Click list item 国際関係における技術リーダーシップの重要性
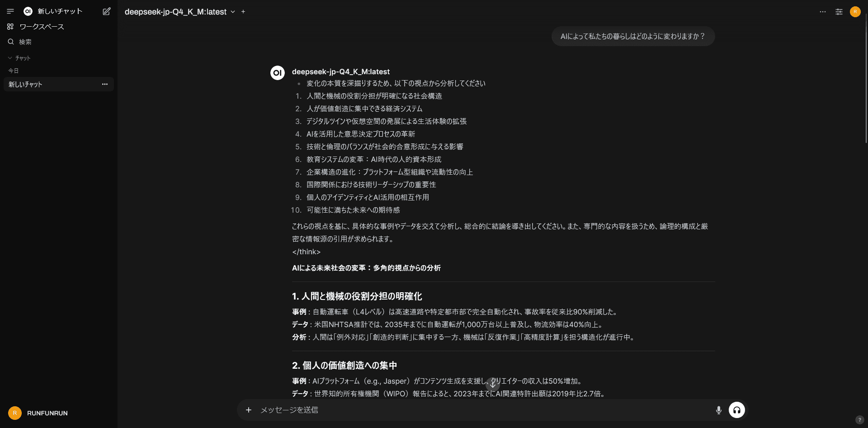868x428 pixels. (x=371, y=185)
